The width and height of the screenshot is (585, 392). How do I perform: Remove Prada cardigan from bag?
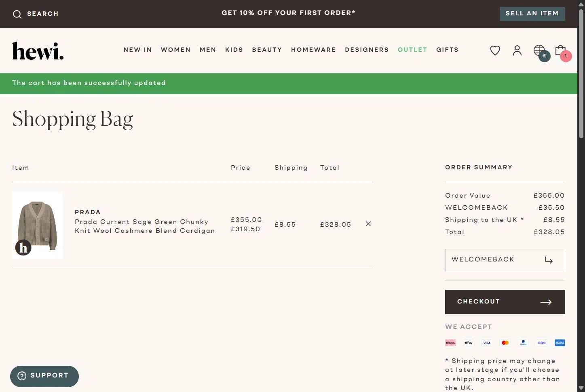tap(368, 224)
